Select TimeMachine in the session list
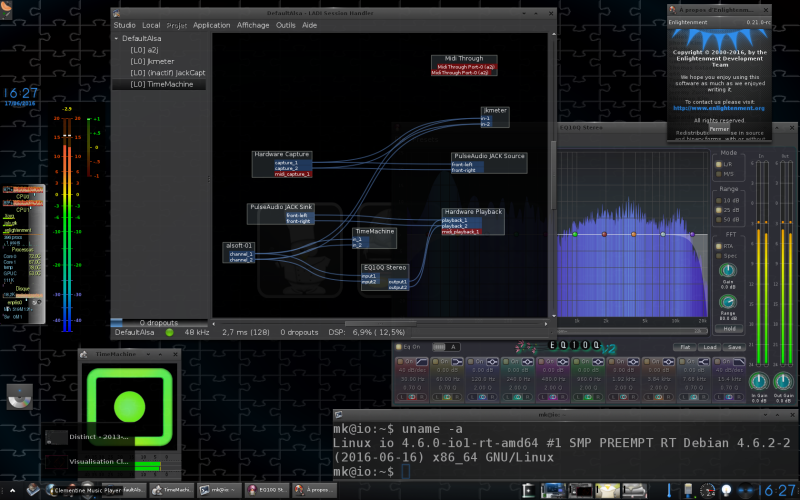The height and width of the screenshot is (500, 800). point(160,85)
